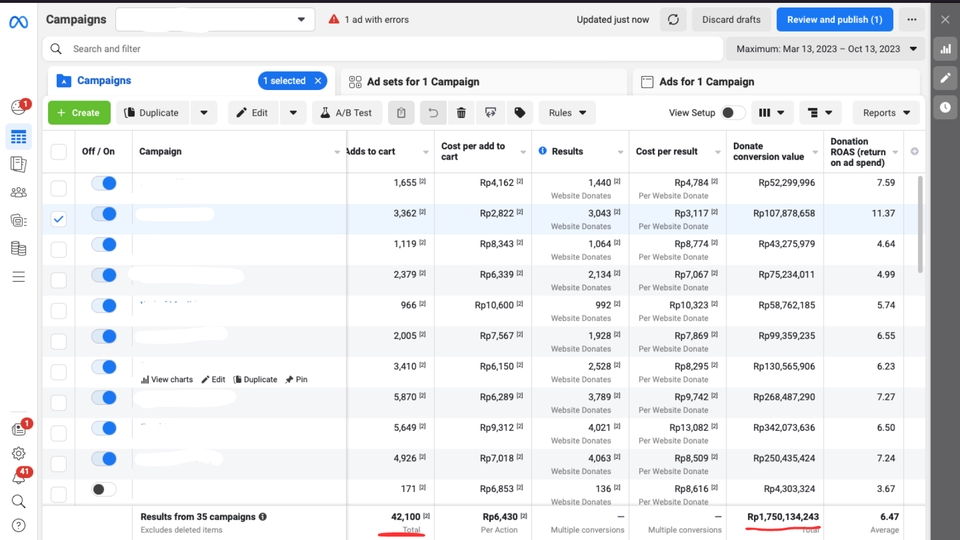Image resolution: width=960 pixels, height=540 pixels.
Task: Sort by Donate conversion value header
Action: point(768,151)
